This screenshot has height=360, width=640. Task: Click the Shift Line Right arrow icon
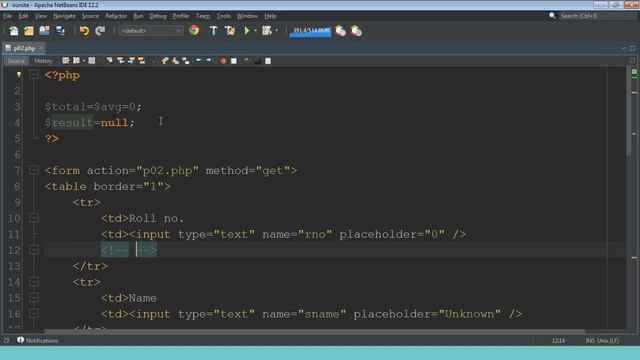tap(209, 60)
